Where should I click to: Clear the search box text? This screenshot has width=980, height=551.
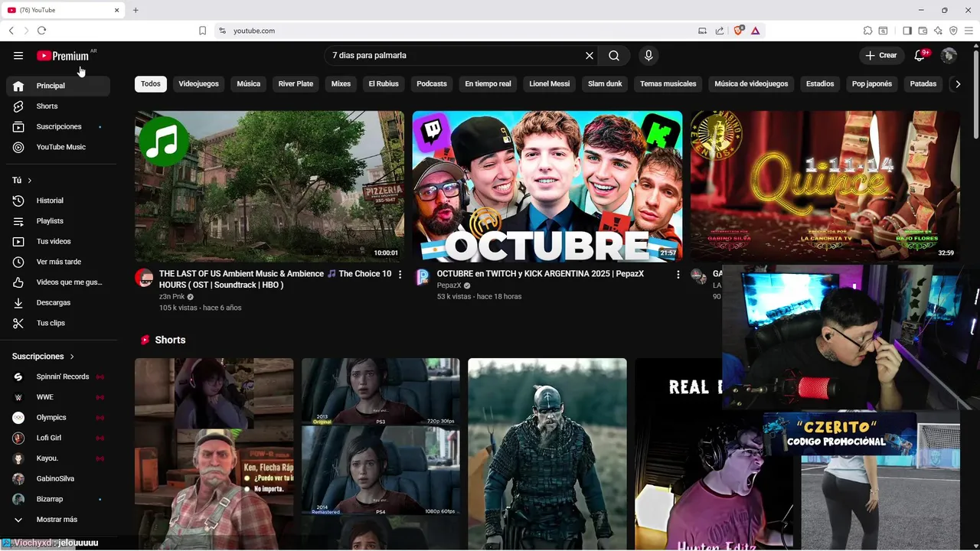pyautogui.click(x=590, y=56)
